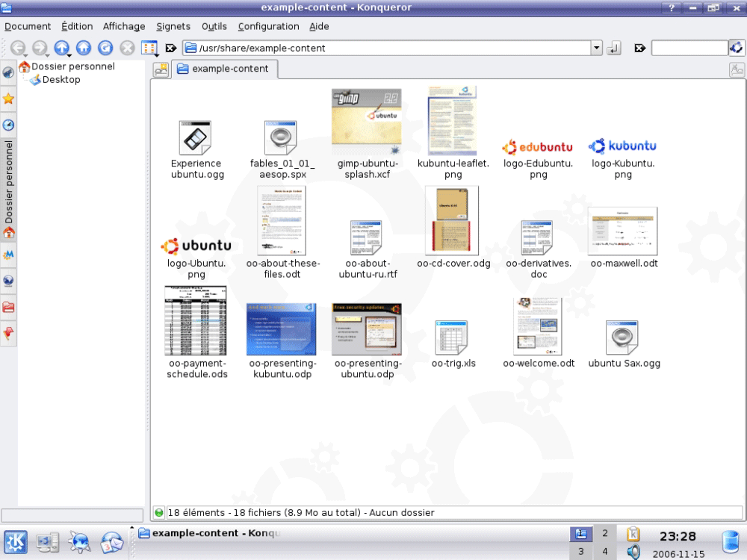
Task: Open the Document menu
Action: click(x=28, y=27)
